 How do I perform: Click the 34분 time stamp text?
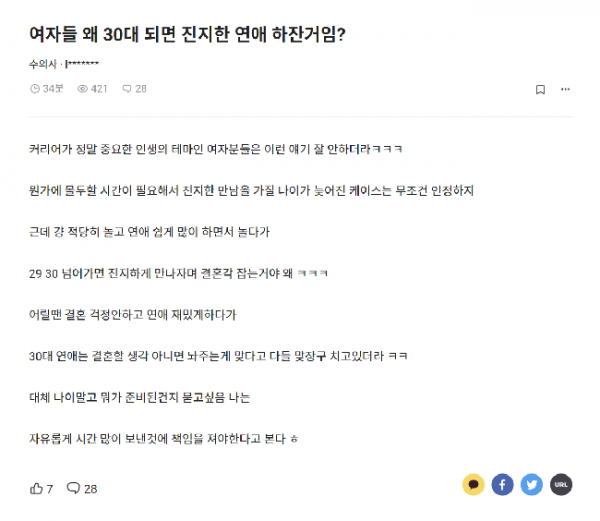coord(53,89)
